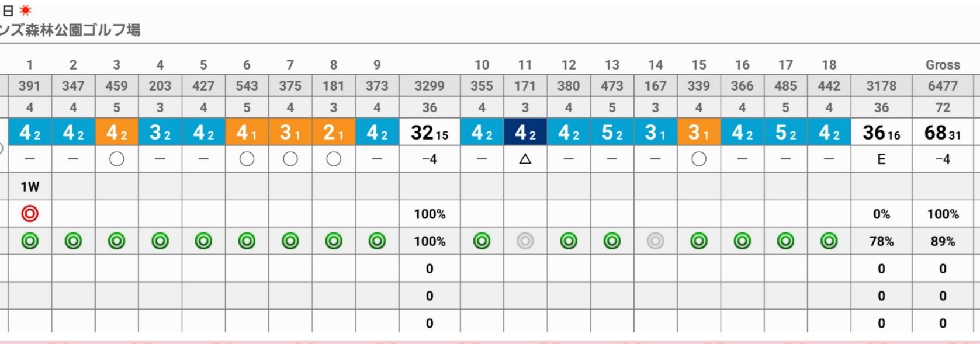Click the birdie circle symbol on hole 15

point(698,159)
